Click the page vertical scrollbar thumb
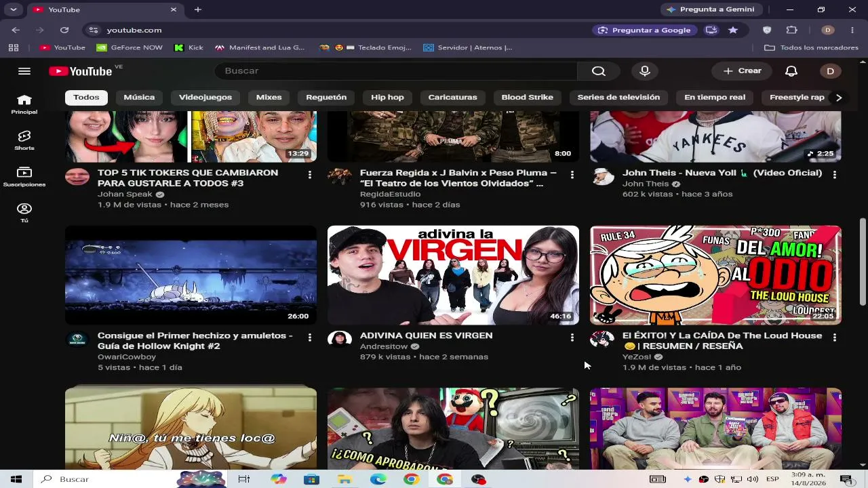868x488 pixels. 863,262
